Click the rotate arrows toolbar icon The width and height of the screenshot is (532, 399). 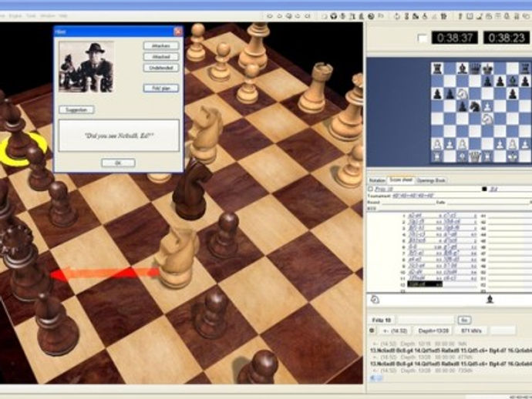click(396, 16)
